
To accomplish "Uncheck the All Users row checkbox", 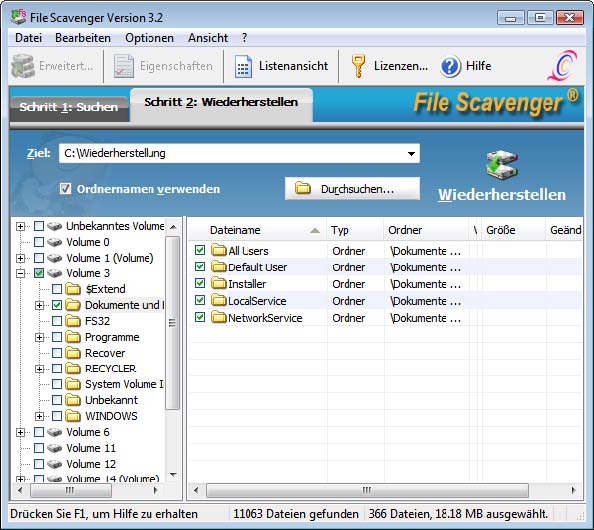I will pyautogui.click(x=200, y=250).
